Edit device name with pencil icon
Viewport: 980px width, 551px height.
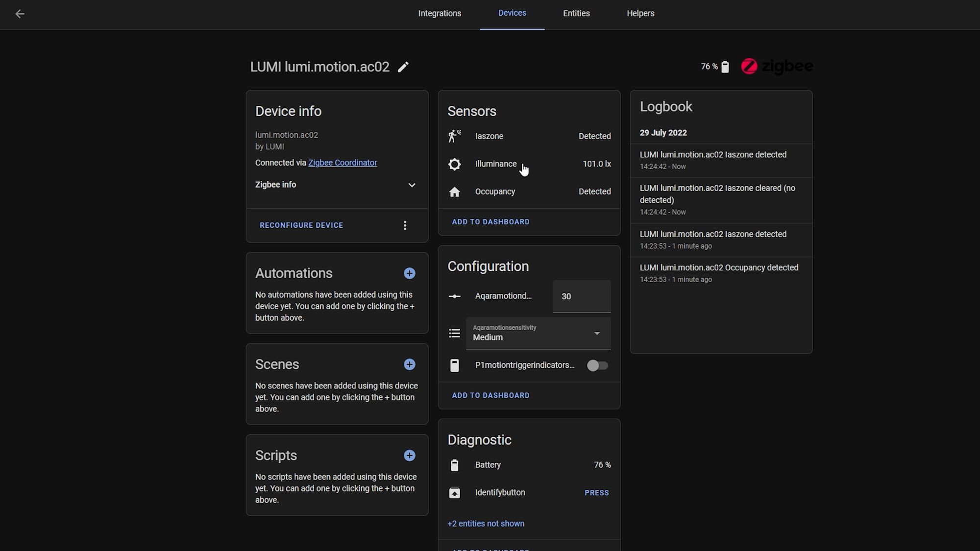(403, 67)
